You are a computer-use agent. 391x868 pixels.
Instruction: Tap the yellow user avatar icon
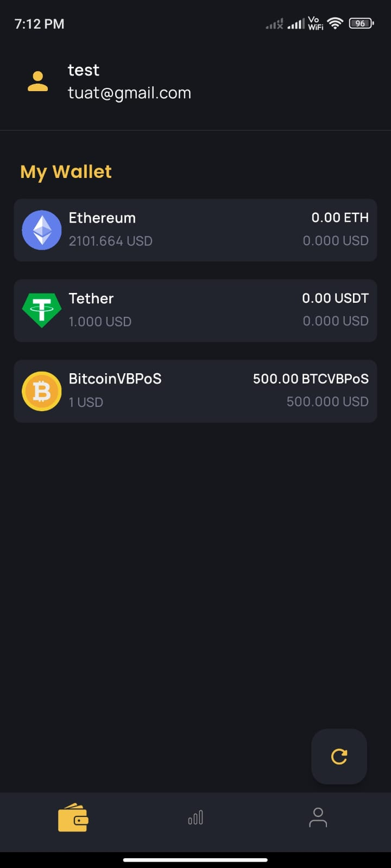37,81
